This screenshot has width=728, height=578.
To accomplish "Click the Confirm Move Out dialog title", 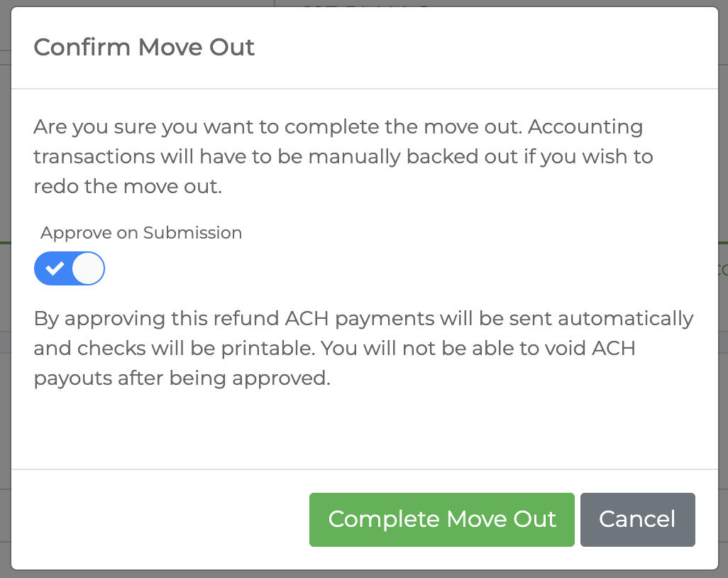I will click(x=143, y=47).
